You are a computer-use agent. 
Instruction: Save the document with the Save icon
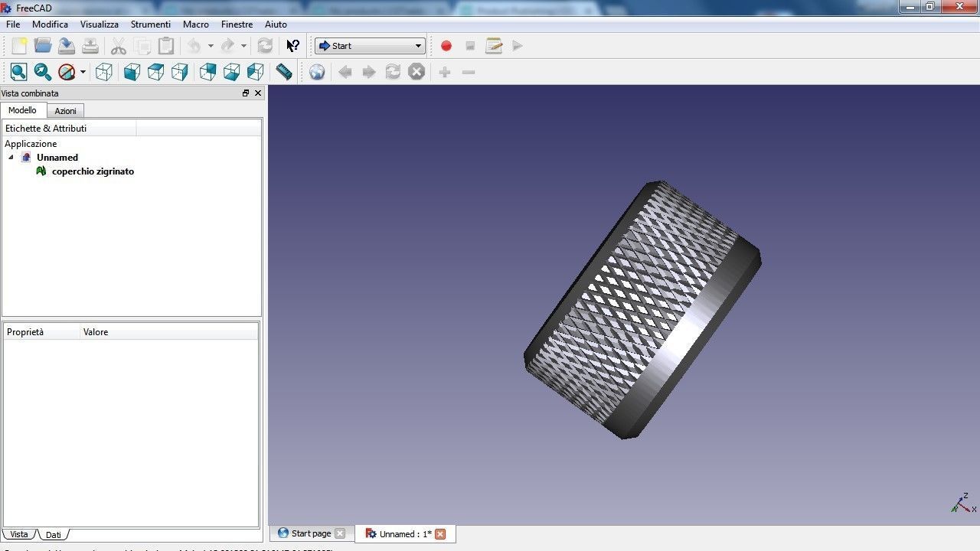click(x=67, y=46)
